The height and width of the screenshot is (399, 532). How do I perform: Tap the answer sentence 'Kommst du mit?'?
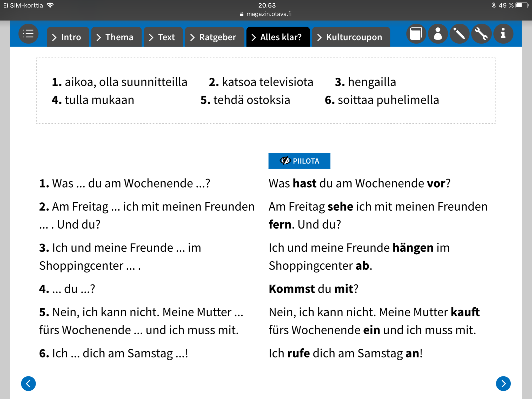(314, 289)
